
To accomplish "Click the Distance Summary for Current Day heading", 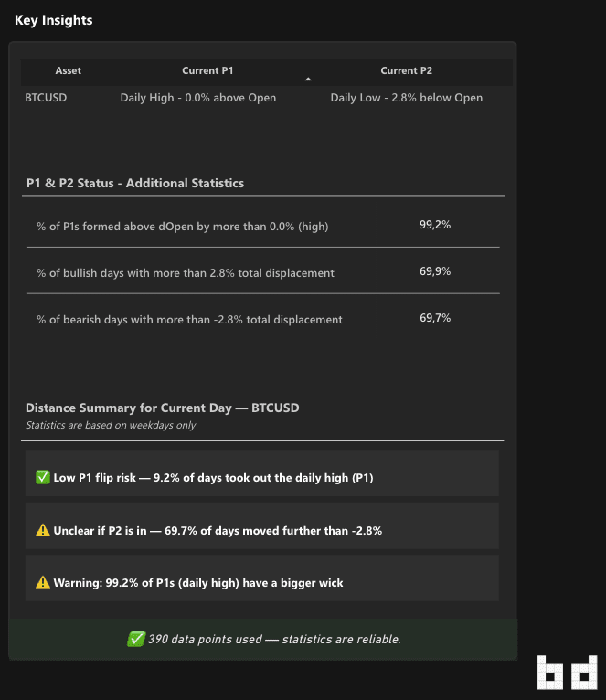I will [x=163, y=408].
